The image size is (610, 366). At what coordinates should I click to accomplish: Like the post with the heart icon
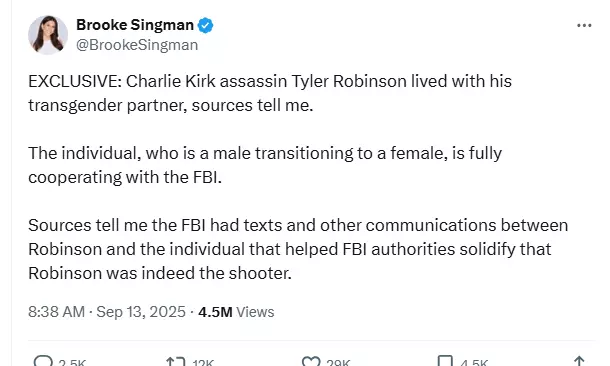(311, 361)
